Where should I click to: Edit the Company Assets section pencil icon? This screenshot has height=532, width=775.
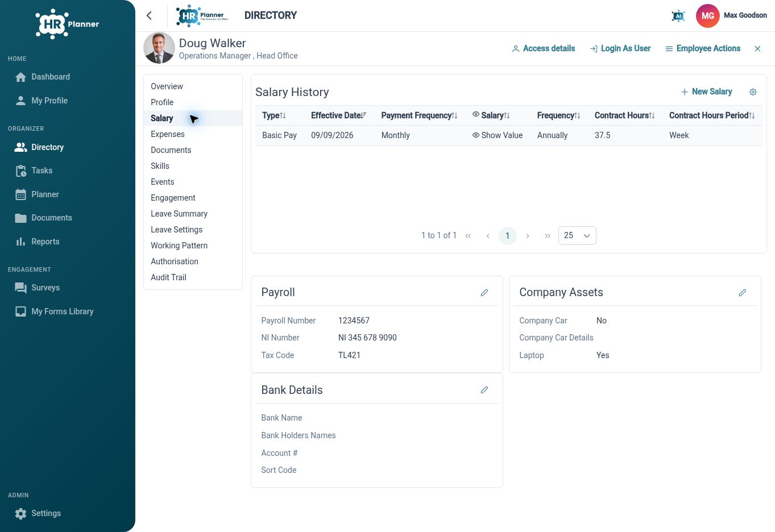click(743, 293)
